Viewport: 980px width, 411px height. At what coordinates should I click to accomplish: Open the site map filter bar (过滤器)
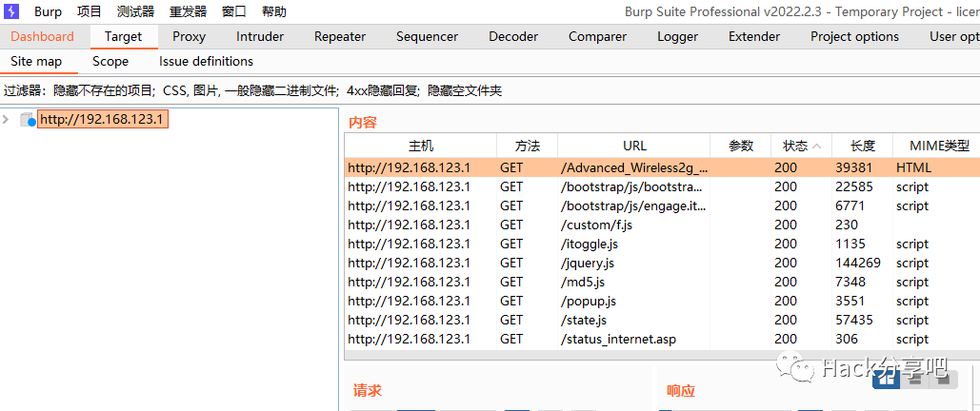(490, 91)
